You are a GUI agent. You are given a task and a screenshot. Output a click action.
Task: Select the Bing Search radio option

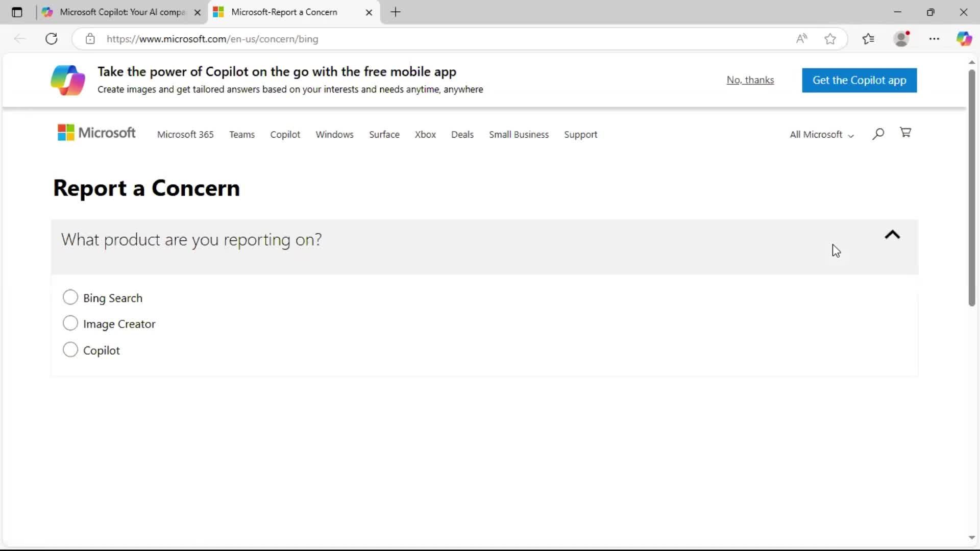pyautogui.click(x=70, y=297)
